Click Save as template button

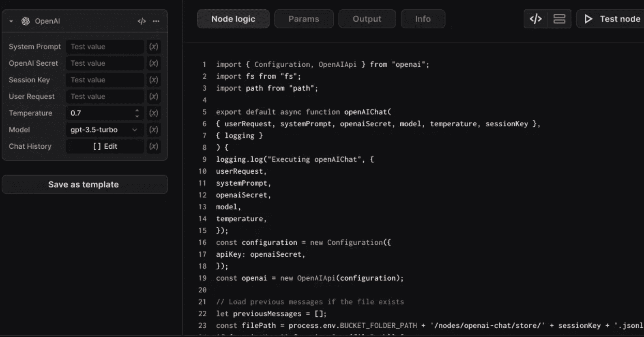84,184
